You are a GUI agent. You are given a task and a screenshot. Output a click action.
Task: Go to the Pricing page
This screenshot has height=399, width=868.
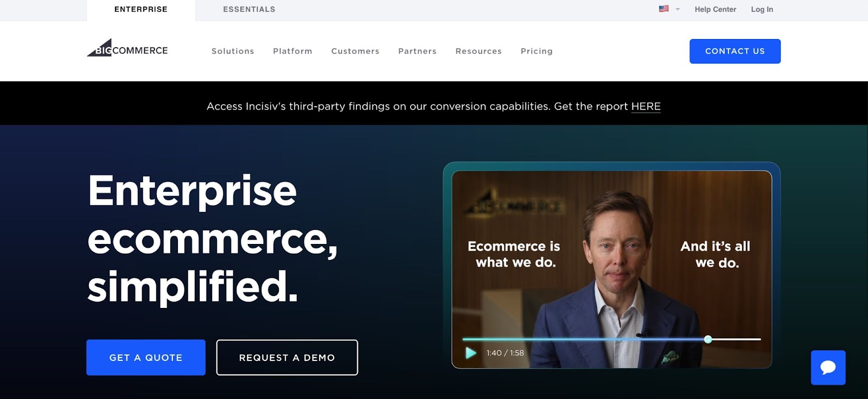tap(537, 51)
